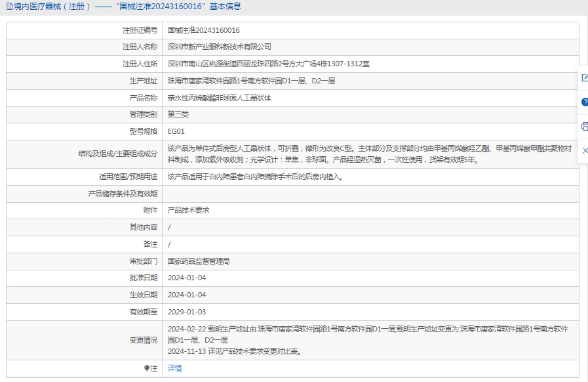Open help via the blue question mark icon

pyautogui.click(x=584, y=102)
